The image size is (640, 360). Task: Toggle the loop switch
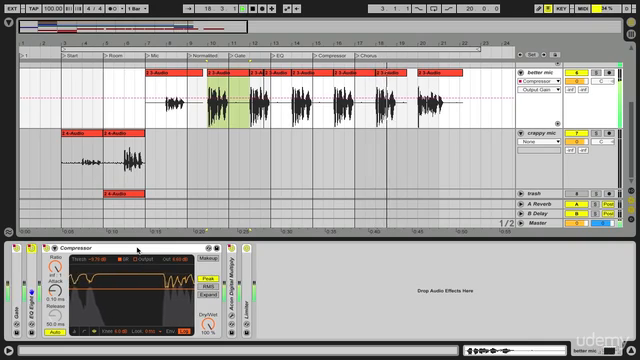(x=433, y=9)
